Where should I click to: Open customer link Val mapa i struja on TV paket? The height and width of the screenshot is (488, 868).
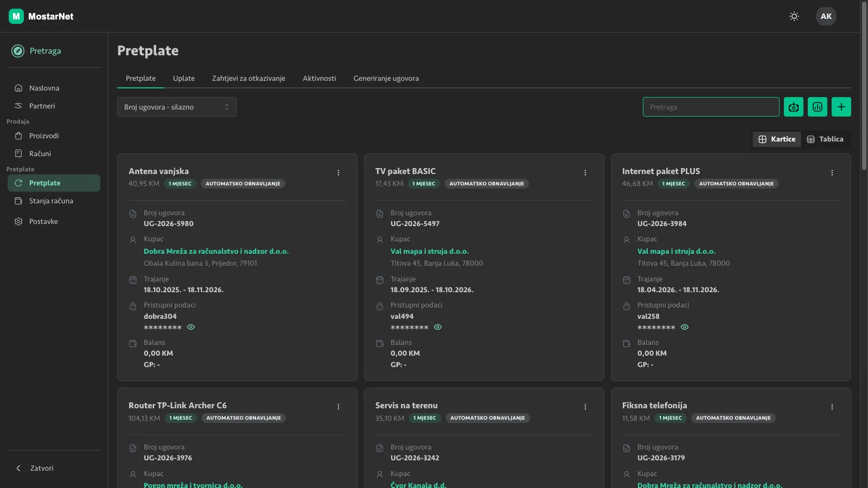click(x=430, y=251)
